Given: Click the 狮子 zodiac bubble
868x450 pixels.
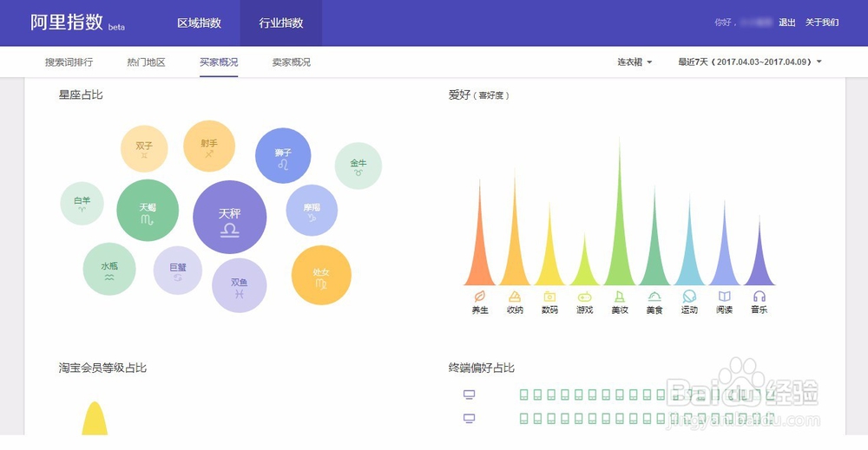Looking at the screenshot, I should (x=283, y=155).
